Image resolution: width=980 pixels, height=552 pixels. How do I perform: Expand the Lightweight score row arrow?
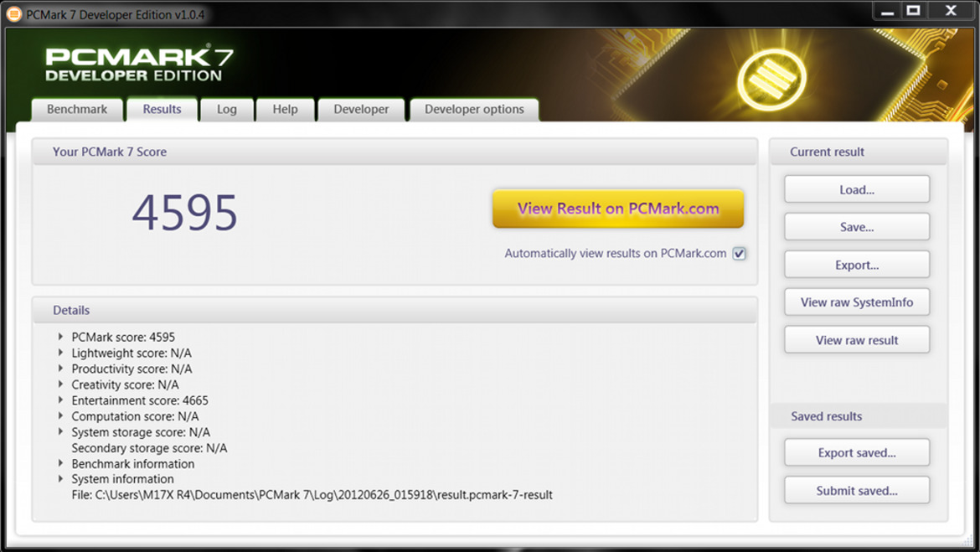pyautogui.click(x=60, y=353)
